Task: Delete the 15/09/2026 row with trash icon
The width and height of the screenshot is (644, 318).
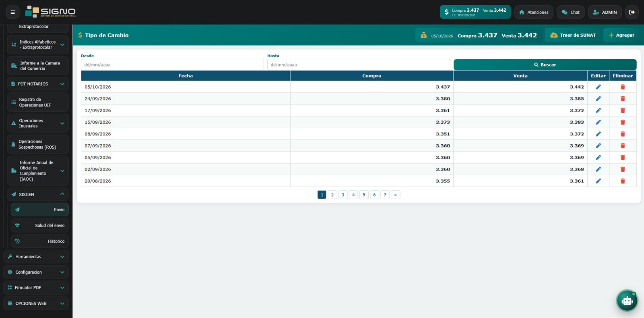Action: click(623, 122)
